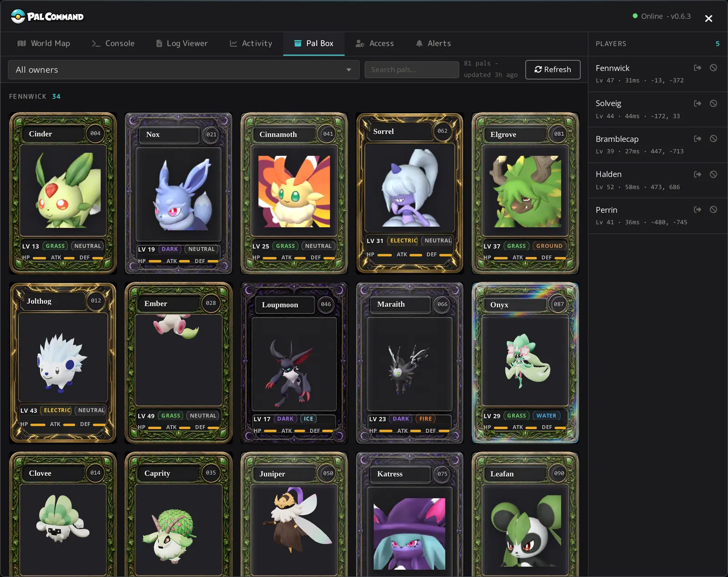Open the Sorrel pal card portrait
The image size is (728, 577).
click(x=409, y=188)
